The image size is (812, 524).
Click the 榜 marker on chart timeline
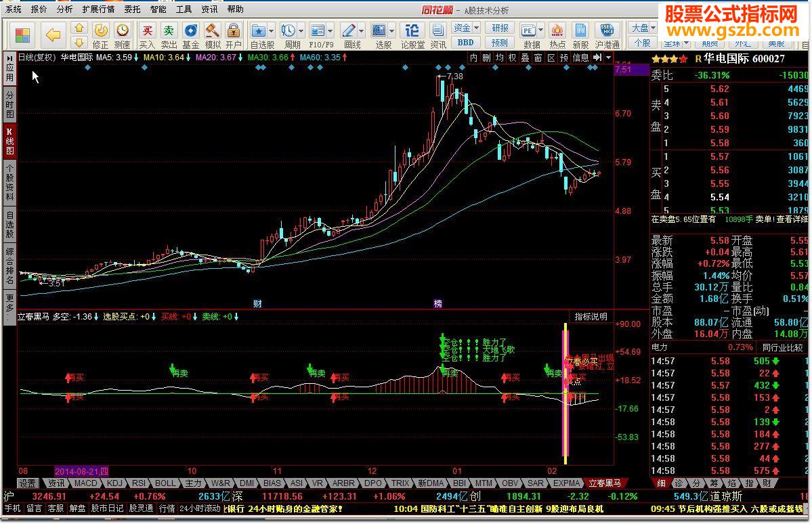click(x=438, y=303)
